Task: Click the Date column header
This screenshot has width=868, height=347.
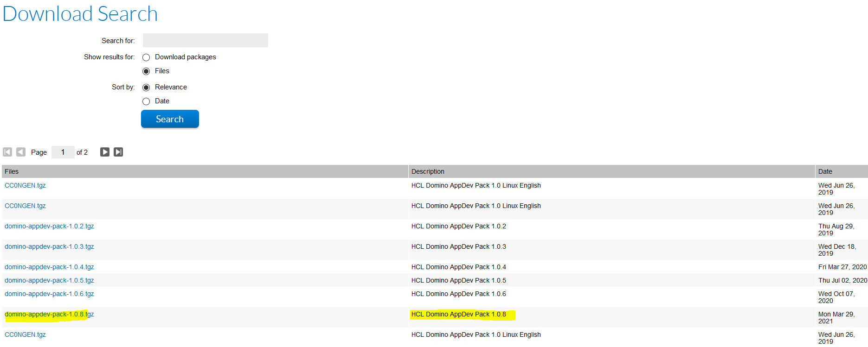Action: point(842,171)
